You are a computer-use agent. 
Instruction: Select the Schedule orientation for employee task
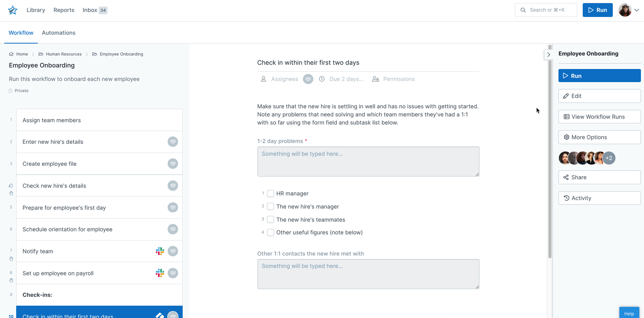click(x=99, y=229)
